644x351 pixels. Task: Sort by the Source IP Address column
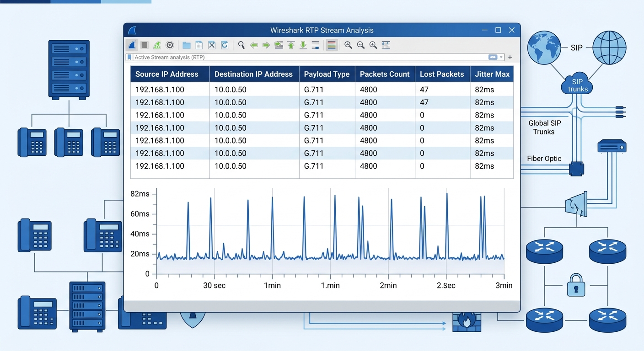170,74
